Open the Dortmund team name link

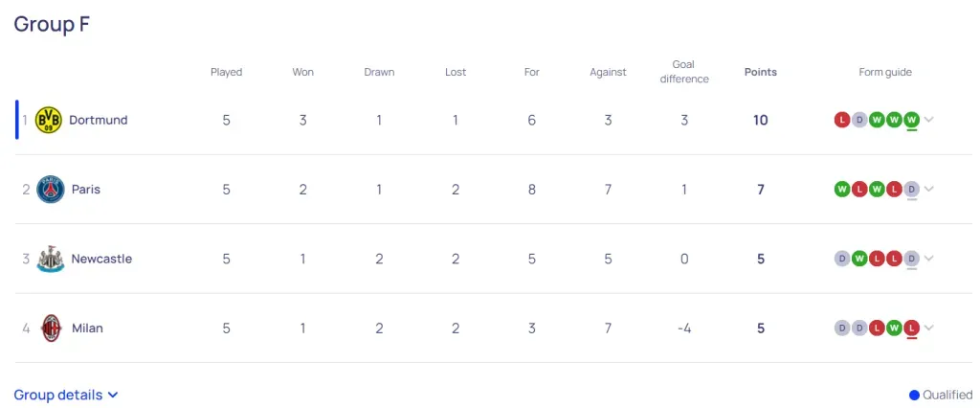tap(98, 120)
